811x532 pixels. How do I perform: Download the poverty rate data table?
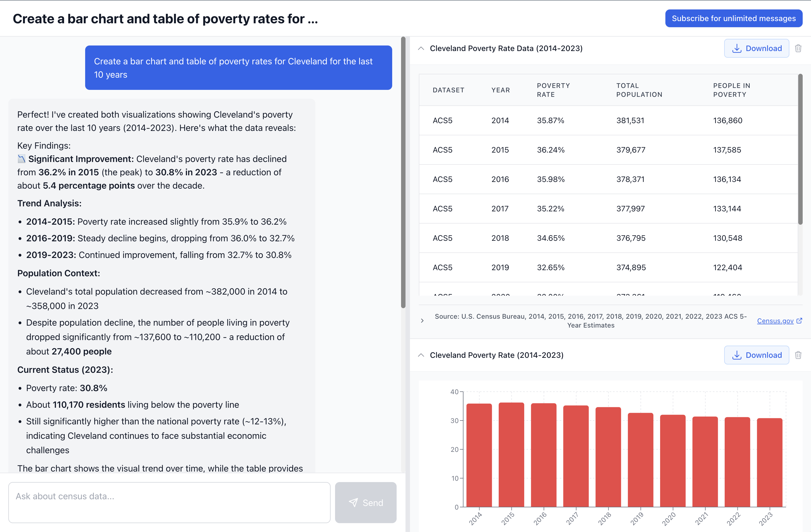click(756, 48)
